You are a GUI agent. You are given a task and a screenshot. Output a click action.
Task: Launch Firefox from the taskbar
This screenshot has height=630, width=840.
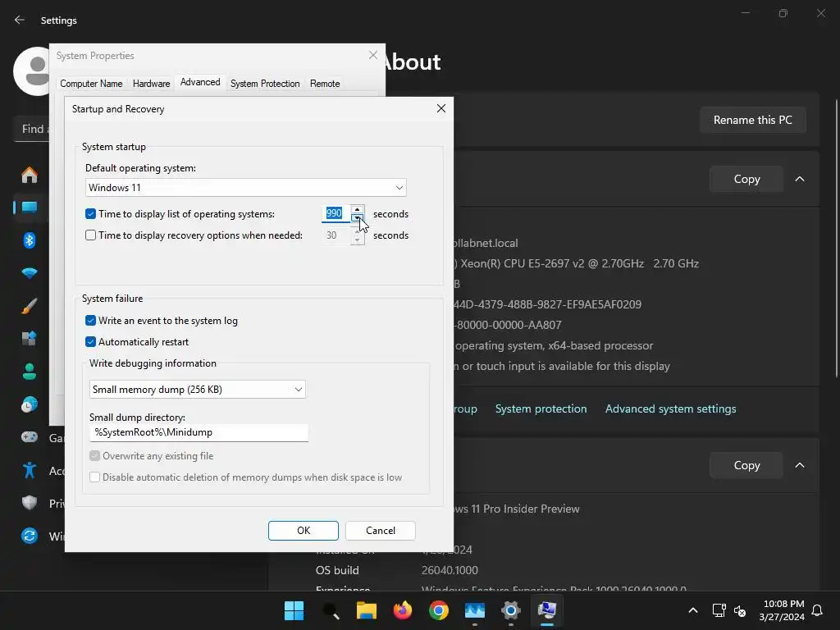[402, 610]
